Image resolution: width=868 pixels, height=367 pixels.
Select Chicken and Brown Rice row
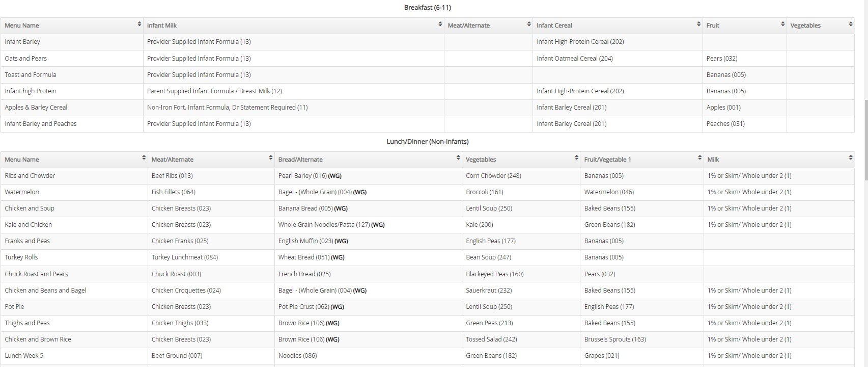[38, 339]
